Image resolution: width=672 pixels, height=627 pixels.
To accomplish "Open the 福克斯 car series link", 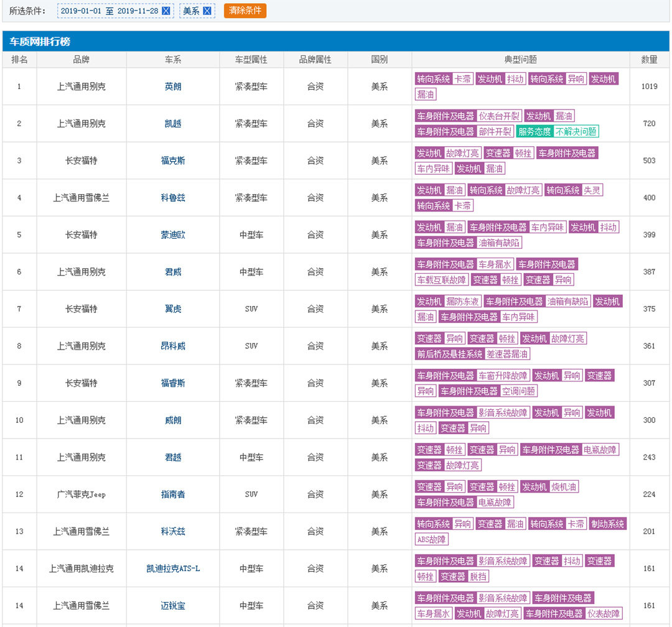I will point(173,160).
